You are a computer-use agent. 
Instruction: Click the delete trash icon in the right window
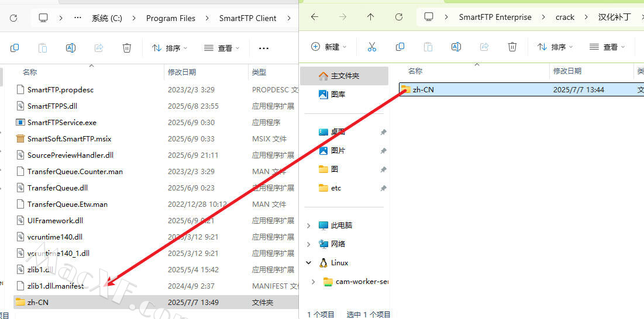pos(512,47)
